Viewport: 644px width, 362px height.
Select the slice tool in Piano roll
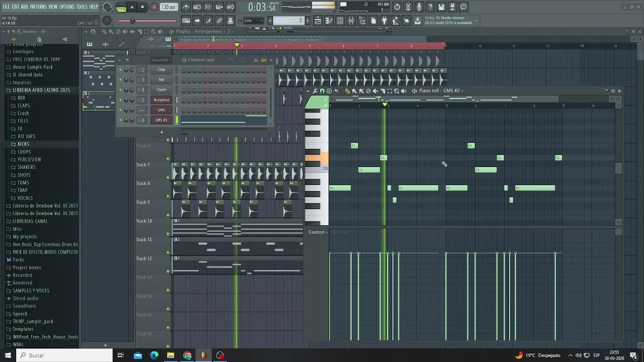pyautogui.click(x=382, y=91)
